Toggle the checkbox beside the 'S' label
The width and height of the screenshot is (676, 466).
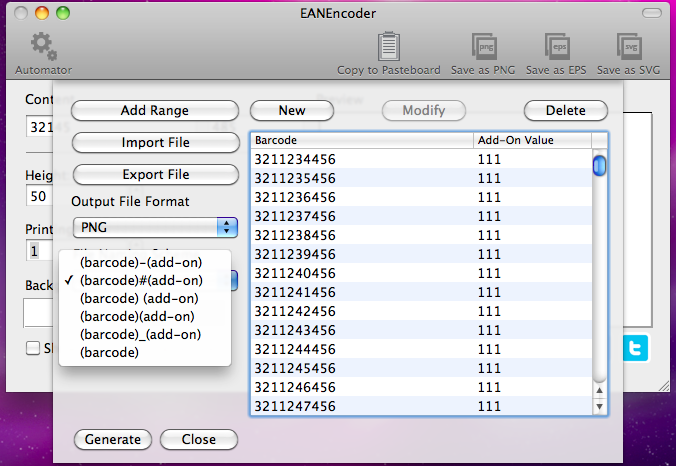pyautogui.click(x=33, y=348)
